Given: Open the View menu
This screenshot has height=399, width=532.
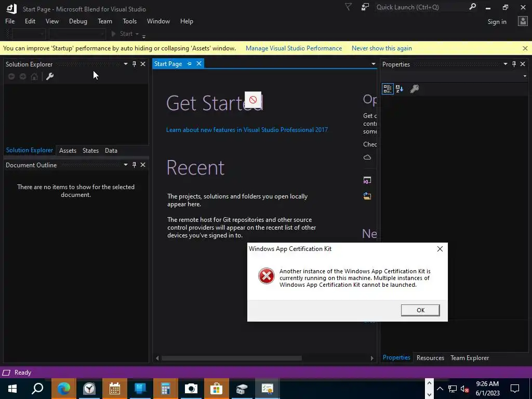Looking at the screenshot, I should (x=52, y=21).
